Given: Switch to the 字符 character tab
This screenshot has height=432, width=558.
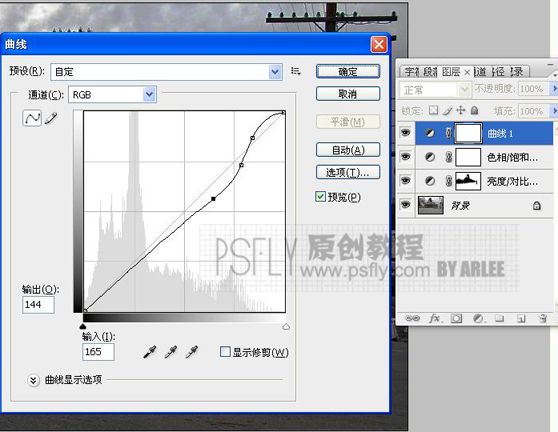Looking at the screenshot, I should (412, 72).
